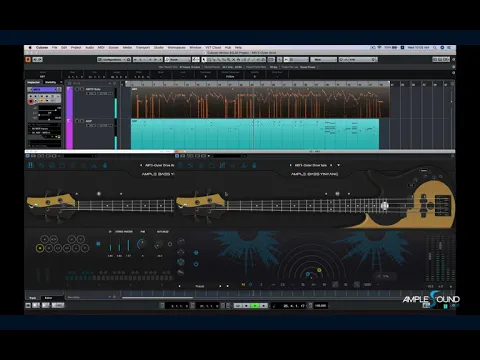This screenshot has height=360, width=480.
Task: Adjust the PAN knob in left Ample Bass
Action: [142, 244]
